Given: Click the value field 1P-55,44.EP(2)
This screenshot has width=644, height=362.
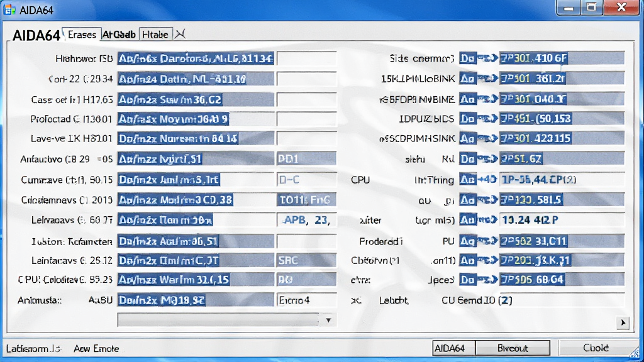Looking at the screenshot, I should (x=562, y=179).
